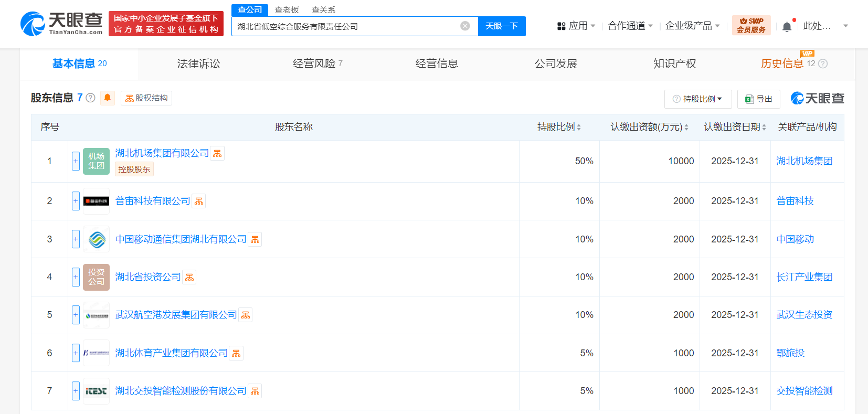Open related organization 武汉生态投资
868x414 pixels.
coord(805,315)
